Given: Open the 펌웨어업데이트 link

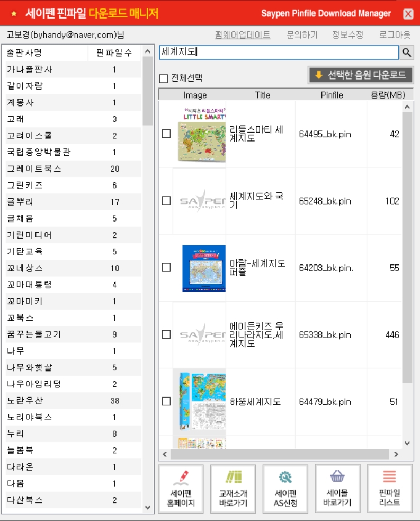Looking at the screenshot, I should click(x=243, y=34).
